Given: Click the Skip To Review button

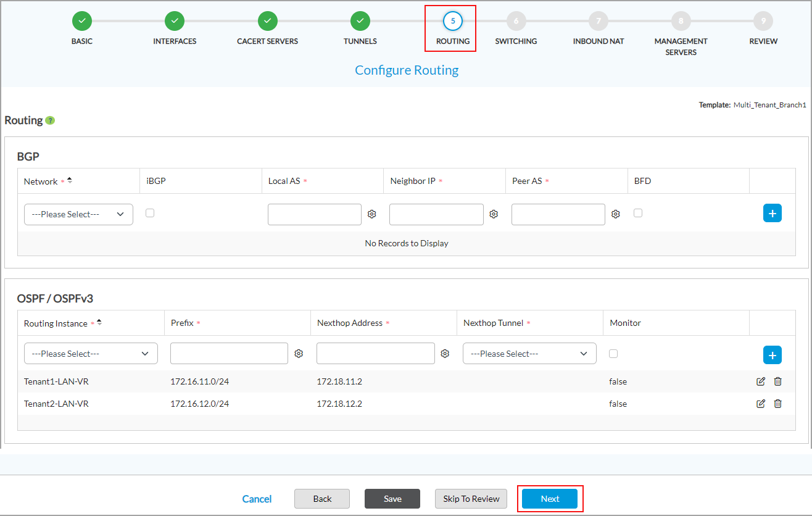Looking at the screenshot, I should (471, 499).
